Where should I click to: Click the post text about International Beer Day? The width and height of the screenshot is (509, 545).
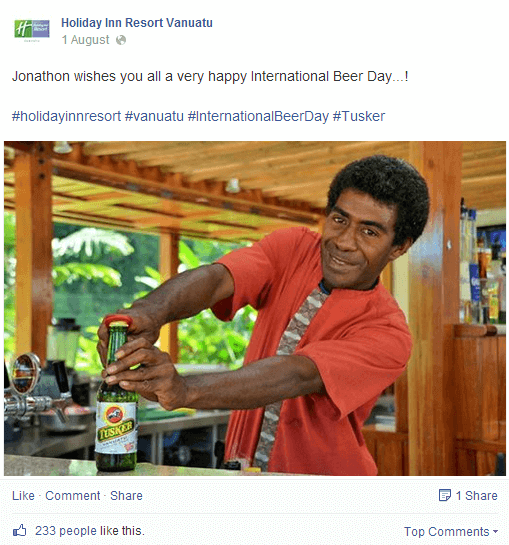click(x=210, y=76)
